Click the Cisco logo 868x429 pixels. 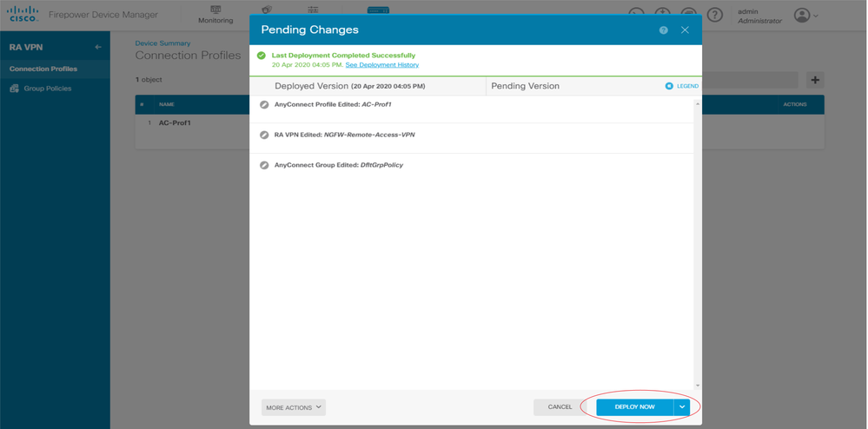pyautogui.click(x=23, y=14)
